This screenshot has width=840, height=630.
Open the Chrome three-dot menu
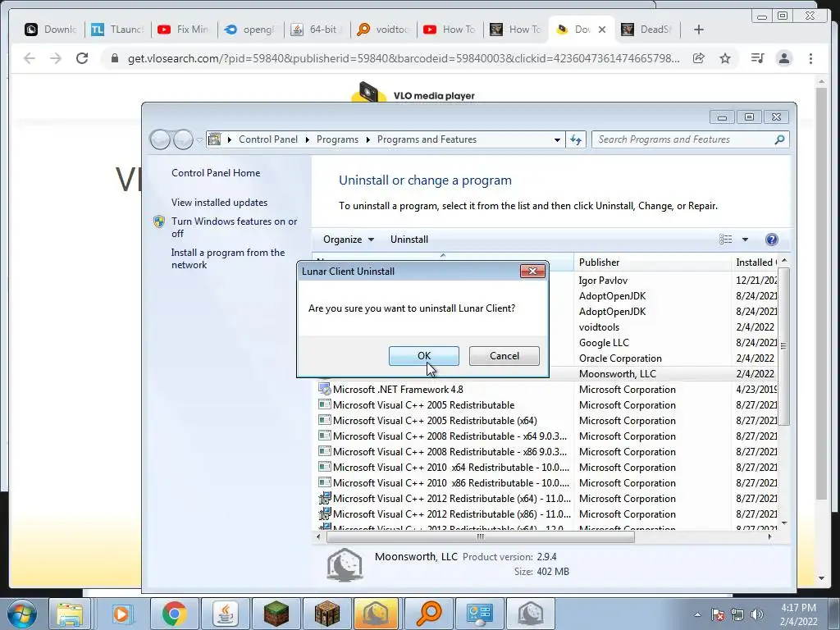(x=810, y=58)
